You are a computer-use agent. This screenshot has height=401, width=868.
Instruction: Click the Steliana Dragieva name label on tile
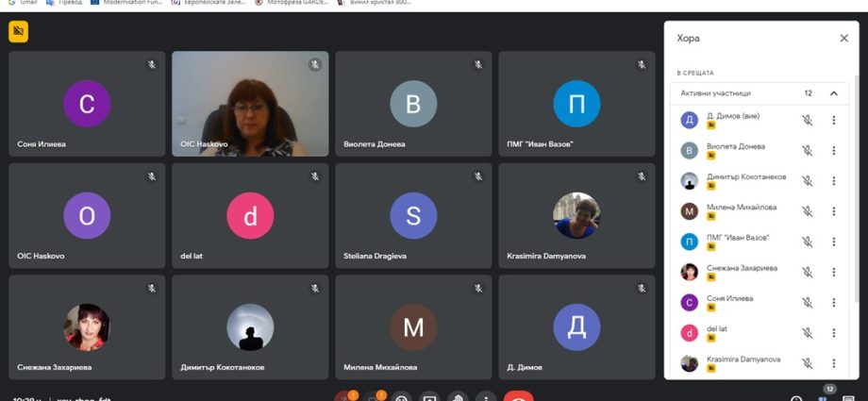point(376,257)
